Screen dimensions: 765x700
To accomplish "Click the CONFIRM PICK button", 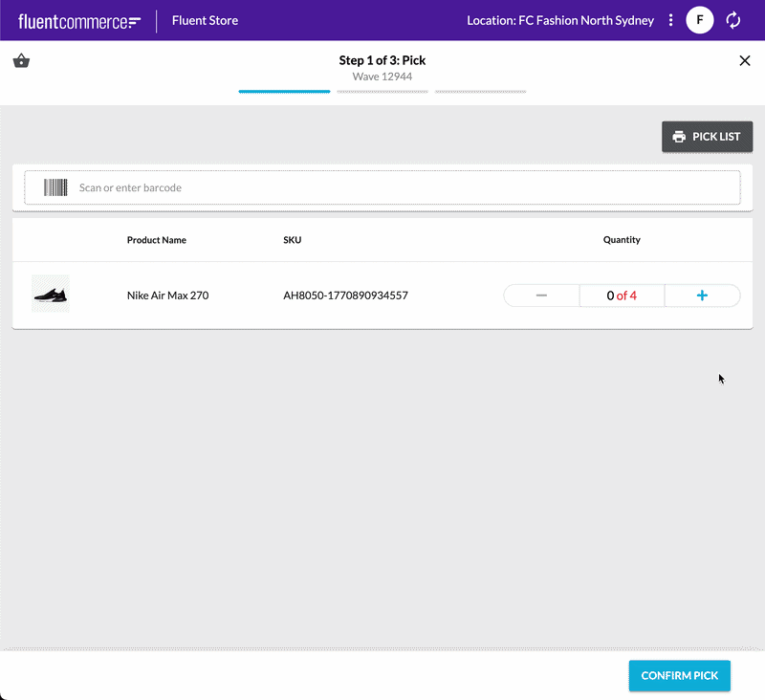I will tap(679, 675).
